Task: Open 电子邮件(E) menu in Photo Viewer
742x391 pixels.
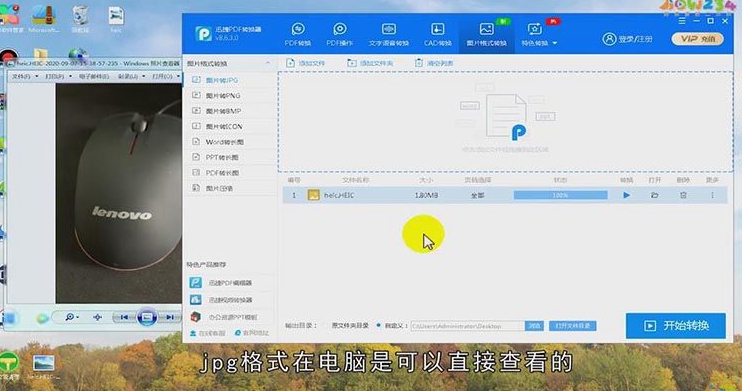Action: [94, 76]
